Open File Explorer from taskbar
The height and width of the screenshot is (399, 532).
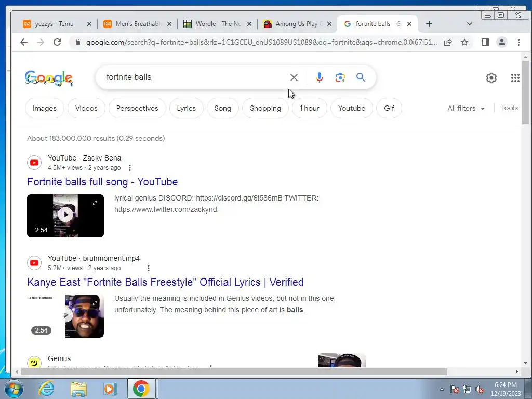click(78, 389)
